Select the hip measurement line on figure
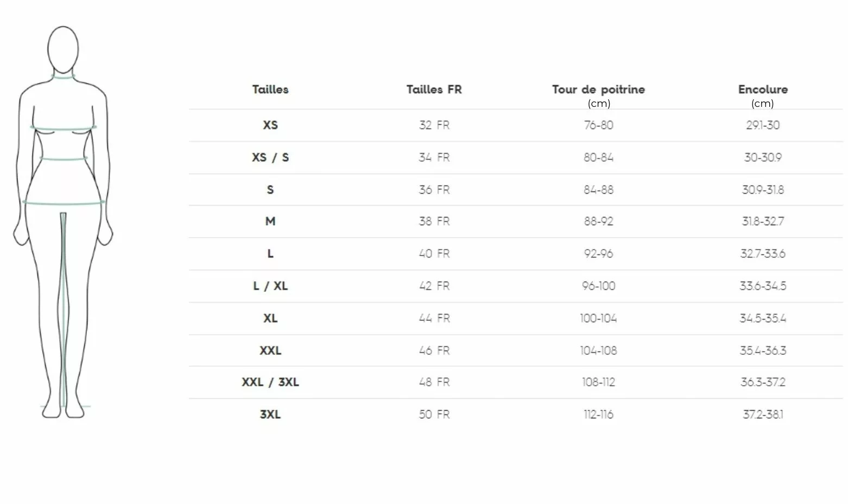Image resolution: width=848 pixels, height=504 pixels. [x=64, y=203]
